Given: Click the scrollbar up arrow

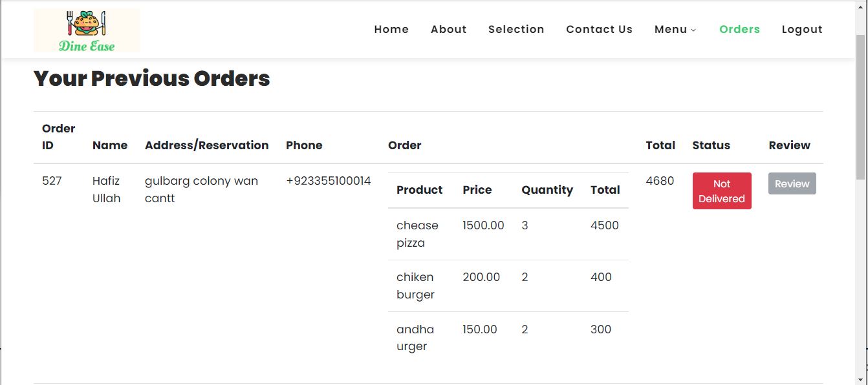Looking at the screenshot, I should pyautogui.click(x=861, y=6).
